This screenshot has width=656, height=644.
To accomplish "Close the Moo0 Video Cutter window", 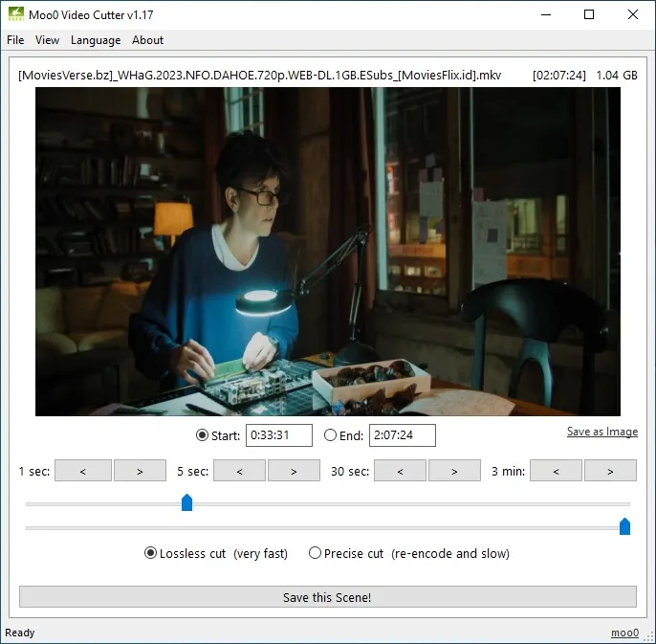I will pyautogui.click(x=633, y=14).
